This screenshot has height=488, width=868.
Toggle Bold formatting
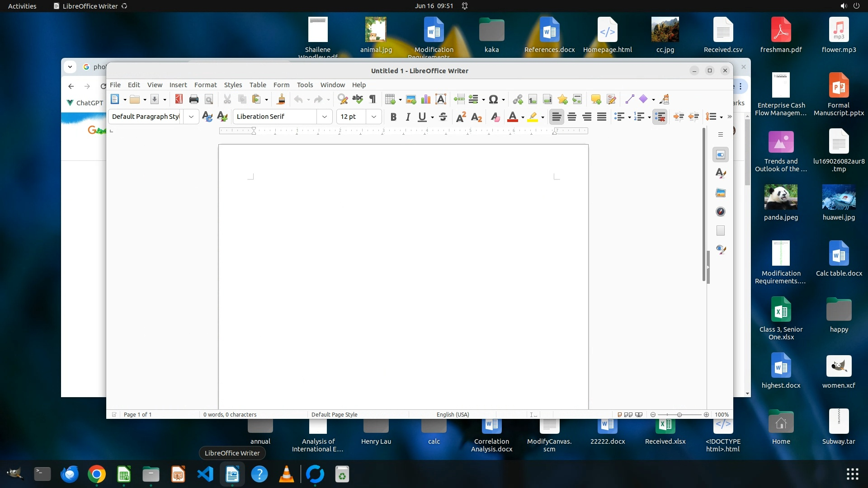click(393, 117)
